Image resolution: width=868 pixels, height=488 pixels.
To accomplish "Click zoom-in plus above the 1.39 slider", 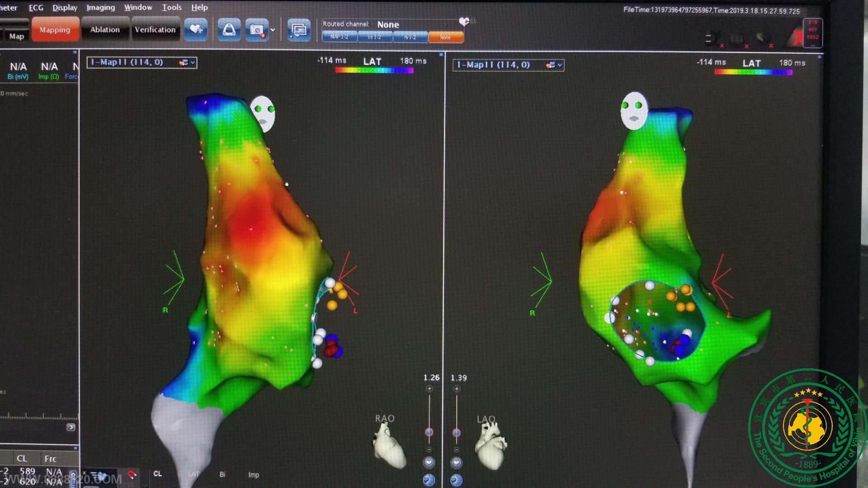I will click(x=457, y=389).
